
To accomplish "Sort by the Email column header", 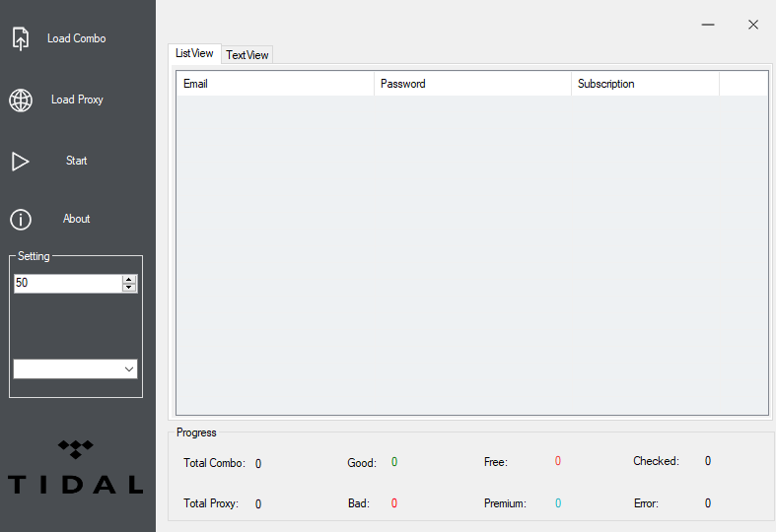I will [x=275, y=84].
